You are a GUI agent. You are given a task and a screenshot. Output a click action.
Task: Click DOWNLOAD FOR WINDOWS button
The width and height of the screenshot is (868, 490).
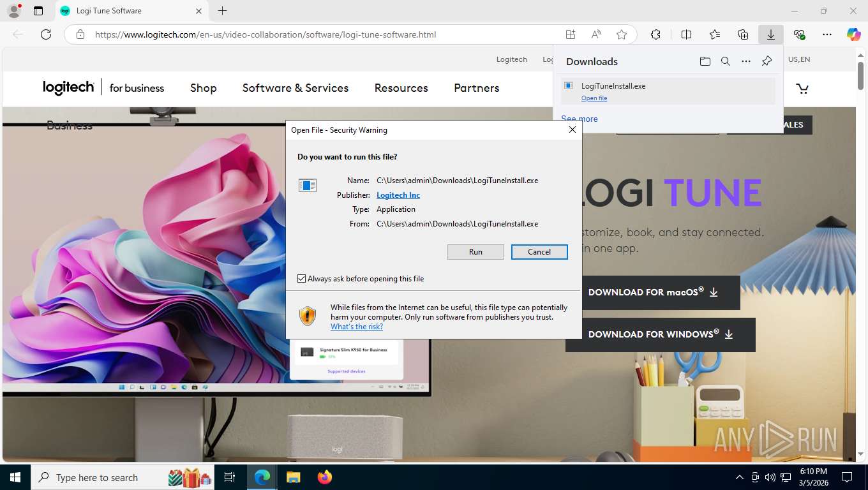pos(661,335)
